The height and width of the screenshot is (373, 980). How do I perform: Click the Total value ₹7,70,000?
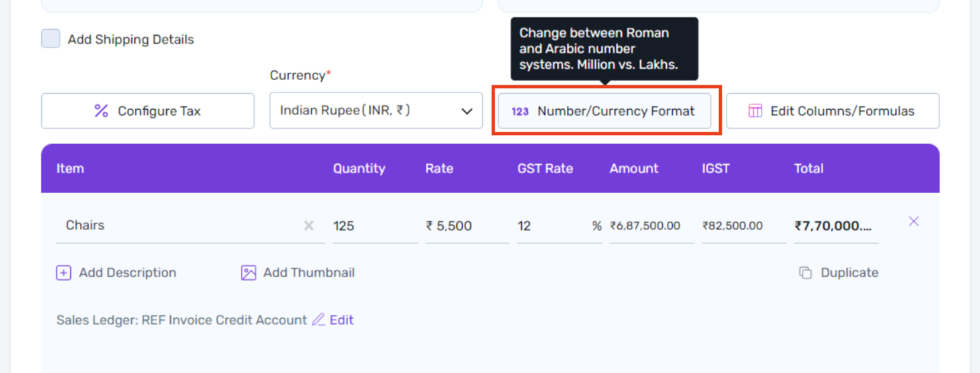(833, 226)
